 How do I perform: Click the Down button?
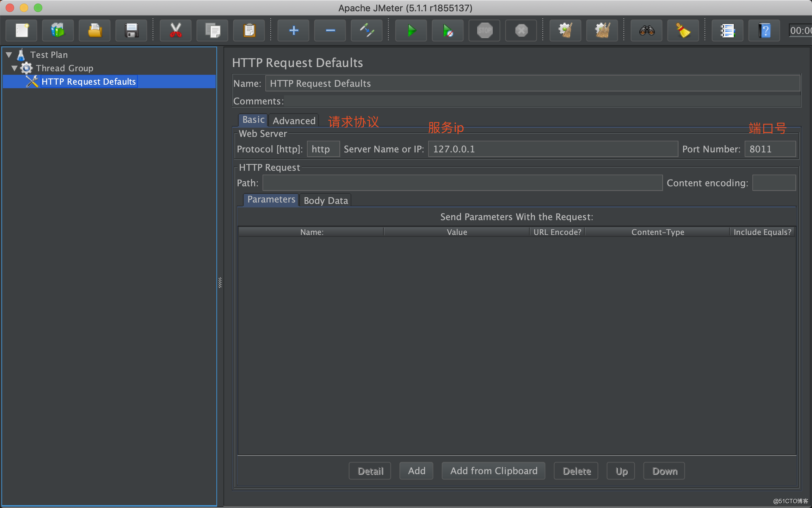coord(665,471)
